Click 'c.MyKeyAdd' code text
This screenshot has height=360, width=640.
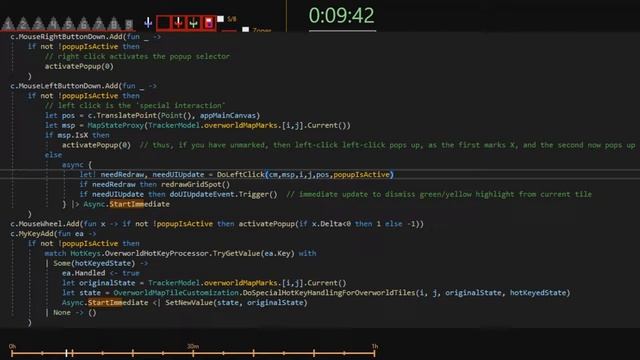pyautogui.click(x=32, y=233)
